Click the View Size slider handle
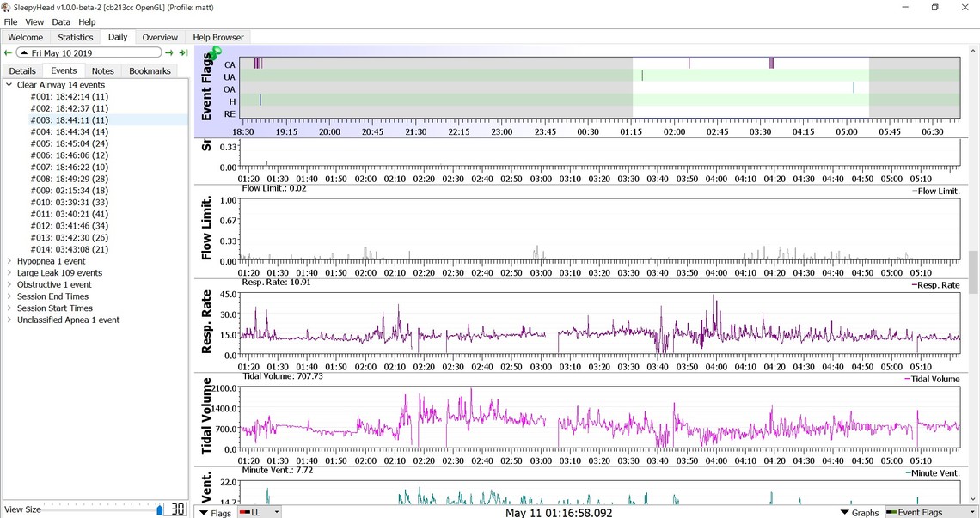980x518 pixels. point(159,510)
